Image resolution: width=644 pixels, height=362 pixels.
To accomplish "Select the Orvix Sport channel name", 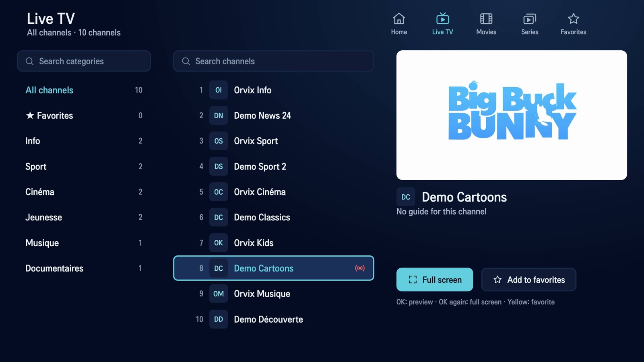I will (256, 141).
